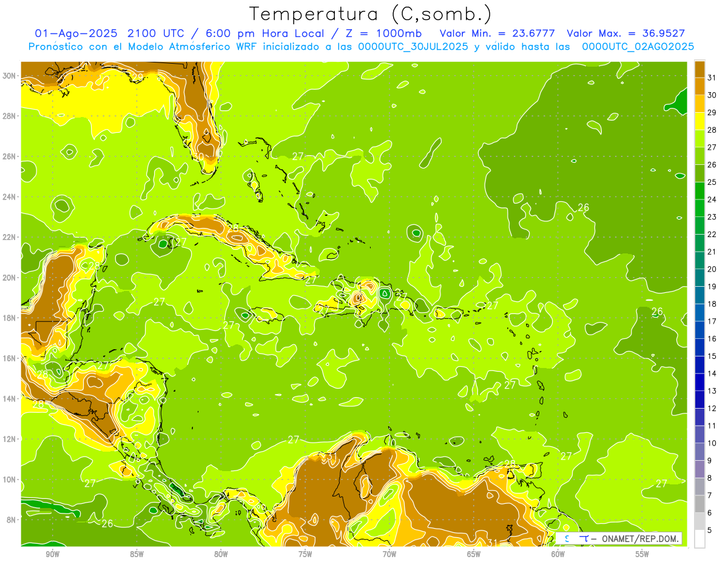Click the 'ONAMET/REP.DOM.' credit label
728x562 pixels.
coord(640,539)
